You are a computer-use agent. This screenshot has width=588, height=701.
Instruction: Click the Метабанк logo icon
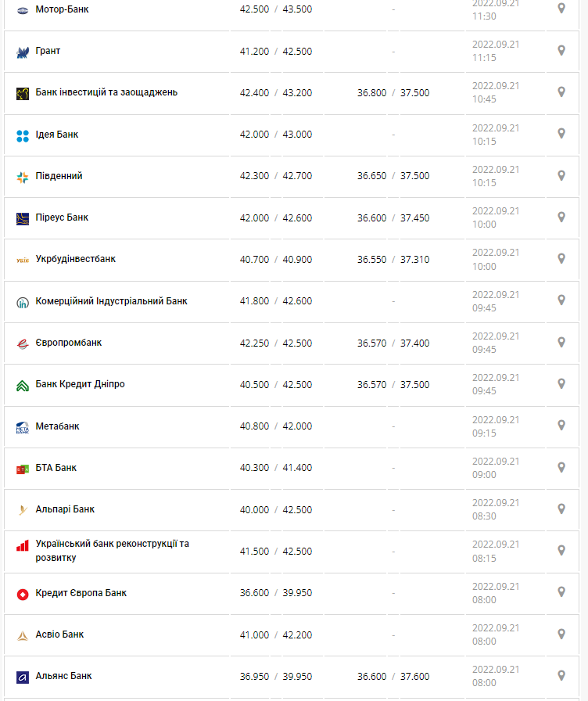(x=22, y=427)
